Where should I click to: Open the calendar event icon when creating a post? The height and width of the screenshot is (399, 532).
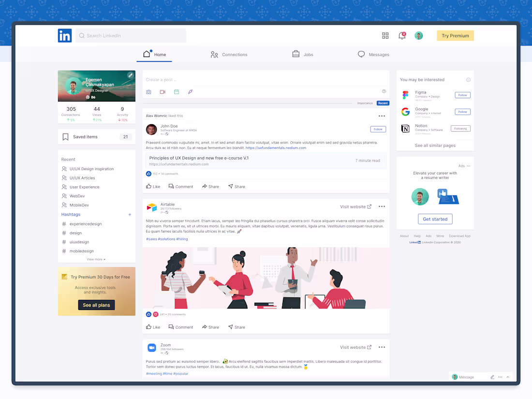(x=176, y=91)
